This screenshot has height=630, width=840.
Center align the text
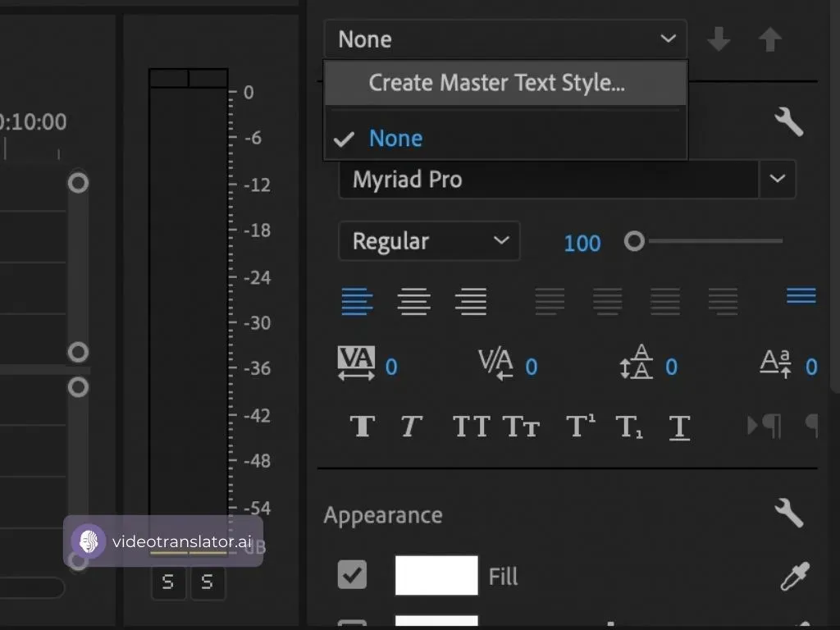pos(413,301)
